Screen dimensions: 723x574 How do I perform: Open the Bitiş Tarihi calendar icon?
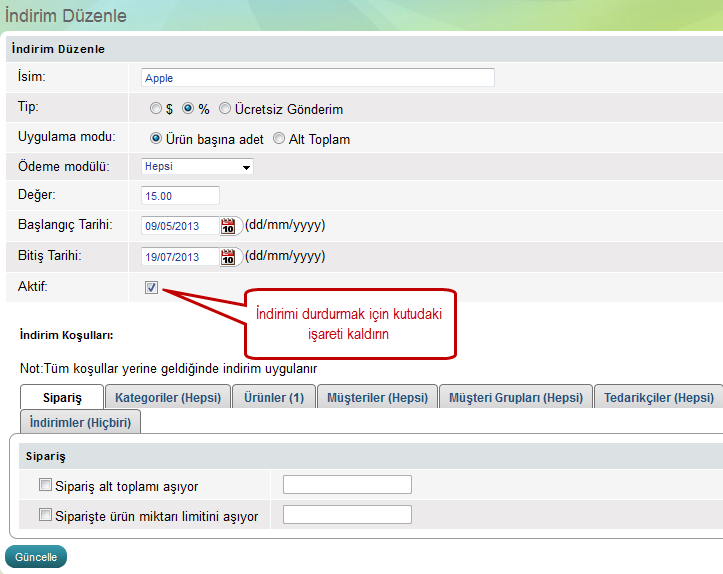click(x=228, y=257)
